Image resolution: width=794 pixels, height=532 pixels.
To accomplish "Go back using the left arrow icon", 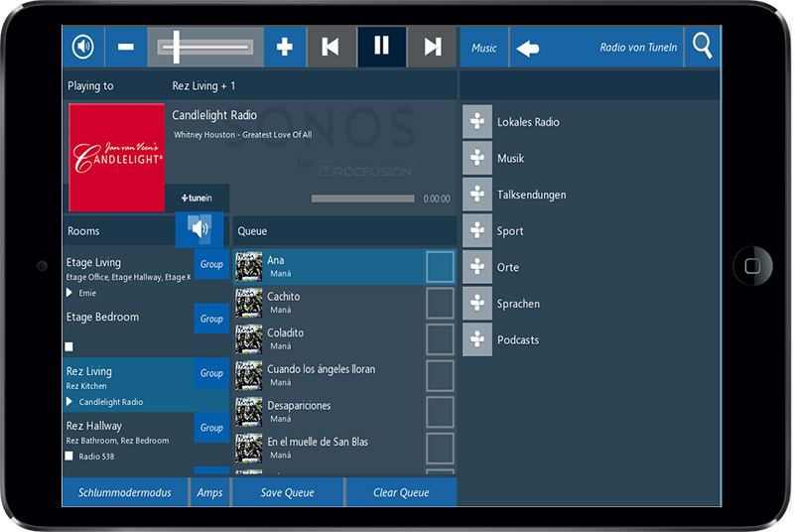I will click(x=528, y=48).
